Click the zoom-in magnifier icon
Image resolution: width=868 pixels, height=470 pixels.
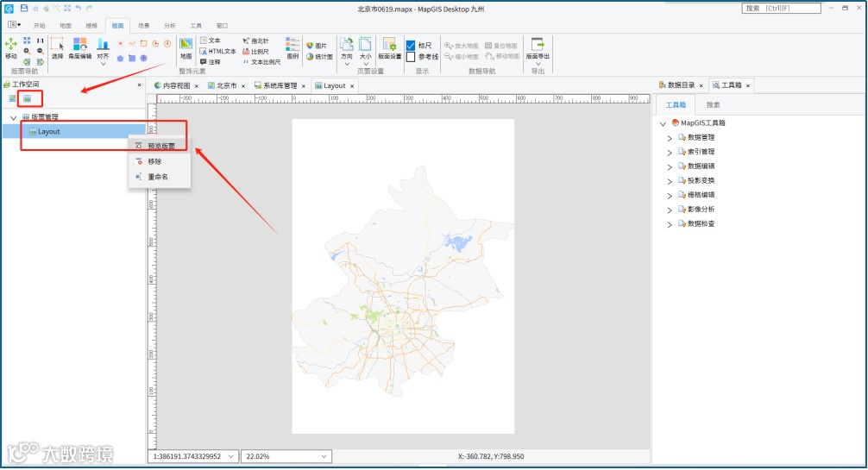click(x=27, y=51)
